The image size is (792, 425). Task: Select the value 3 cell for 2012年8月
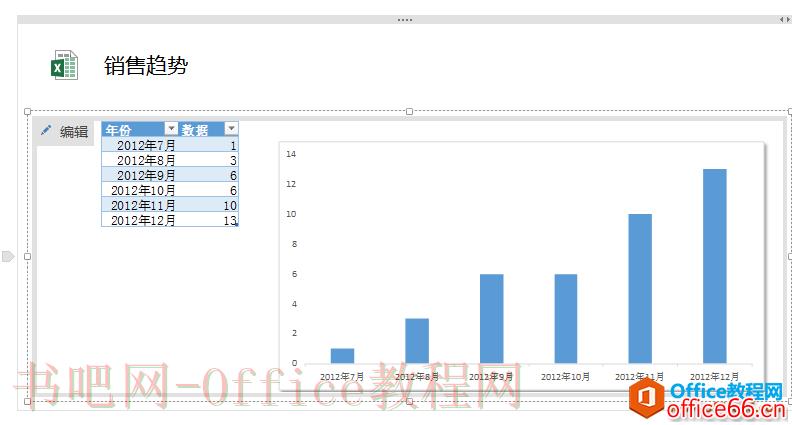(x=209, y=160)
